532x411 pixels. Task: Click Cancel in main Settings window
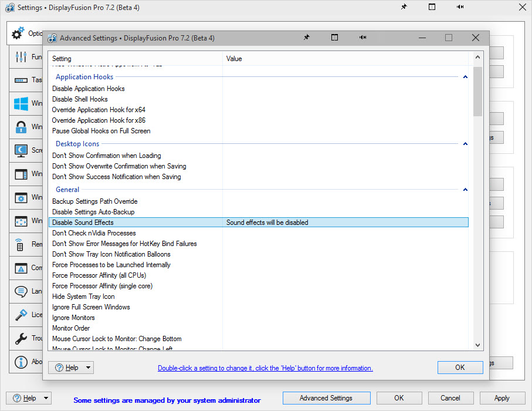(x=450, y=398)
